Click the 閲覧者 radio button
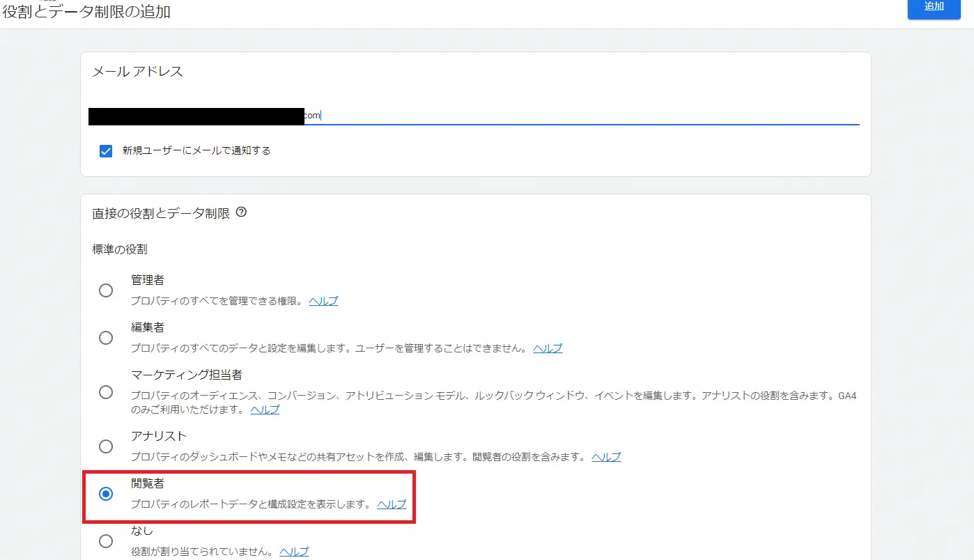 (105, 495)
